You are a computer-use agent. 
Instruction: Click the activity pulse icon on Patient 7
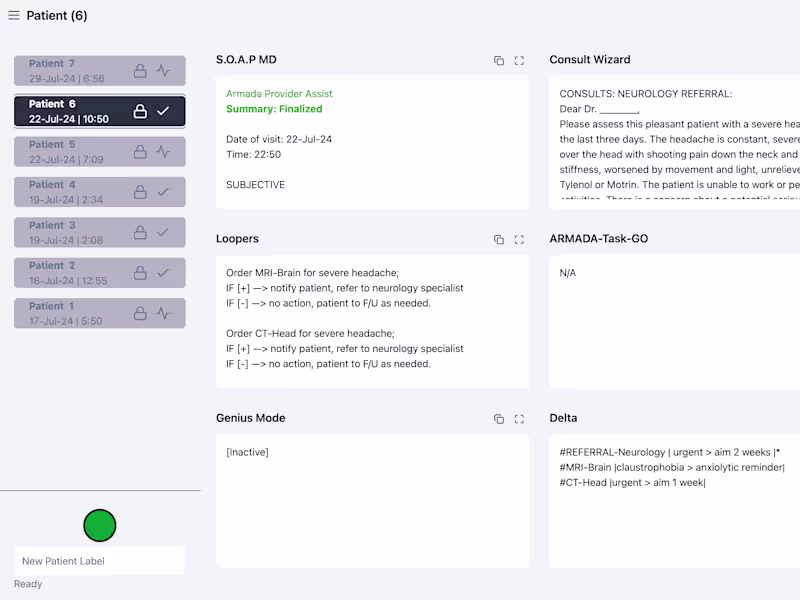(163, 71)
